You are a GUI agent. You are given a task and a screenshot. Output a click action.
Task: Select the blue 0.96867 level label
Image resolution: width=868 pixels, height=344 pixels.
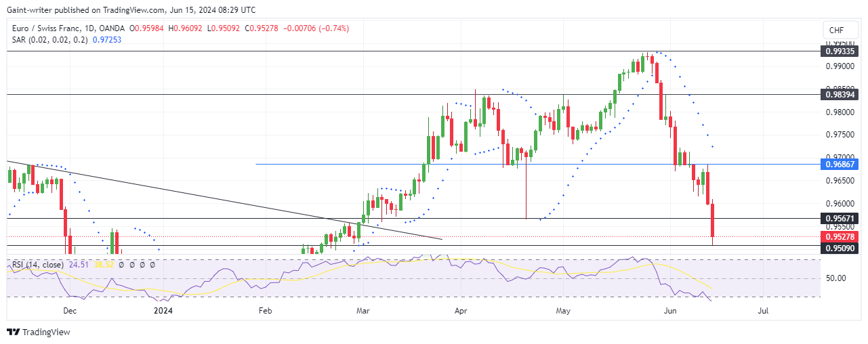tap(840, 164)
